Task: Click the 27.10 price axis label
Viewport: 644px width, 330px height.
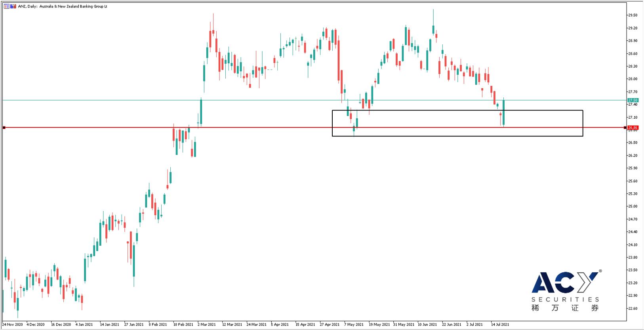Action: tap(633, 117)
